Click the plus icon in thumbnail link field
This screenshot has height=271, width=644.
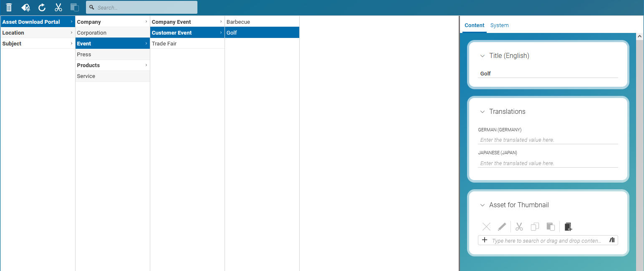(x=485, y=240)
